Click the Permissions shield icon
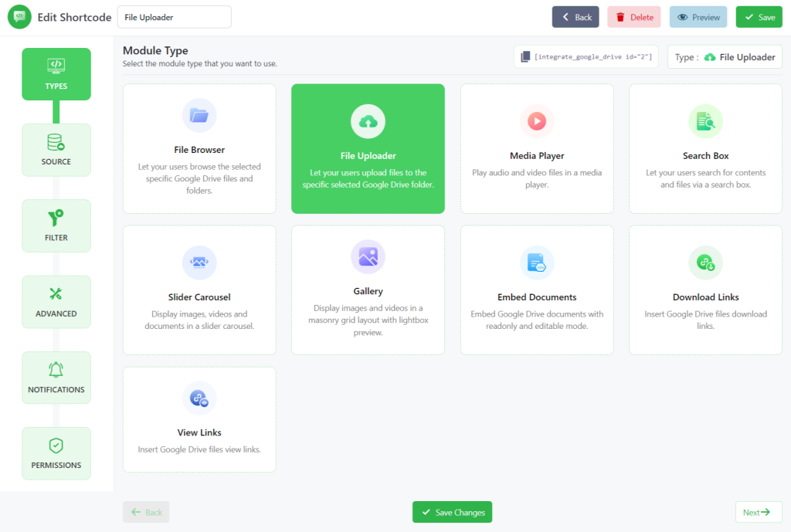Screen dimensions: 791x532 [x=56, y=446]
